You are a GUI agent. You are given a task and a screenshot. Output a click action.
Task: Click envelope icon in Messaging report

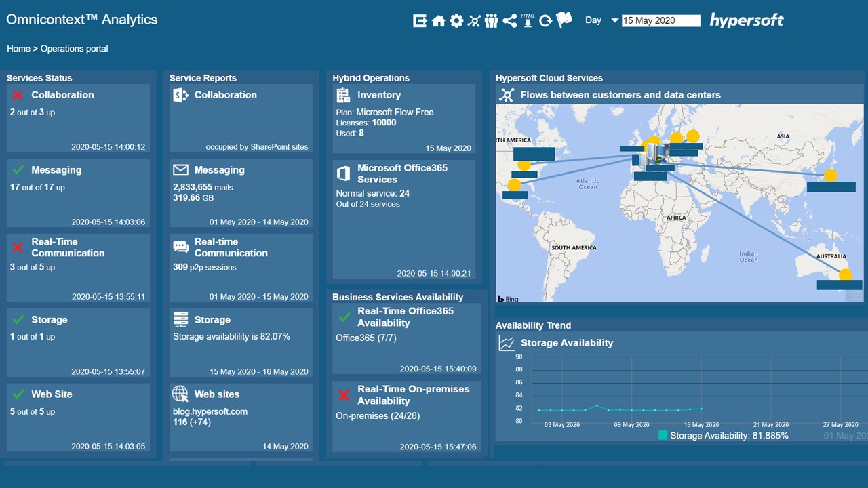[x=180, y=169]
